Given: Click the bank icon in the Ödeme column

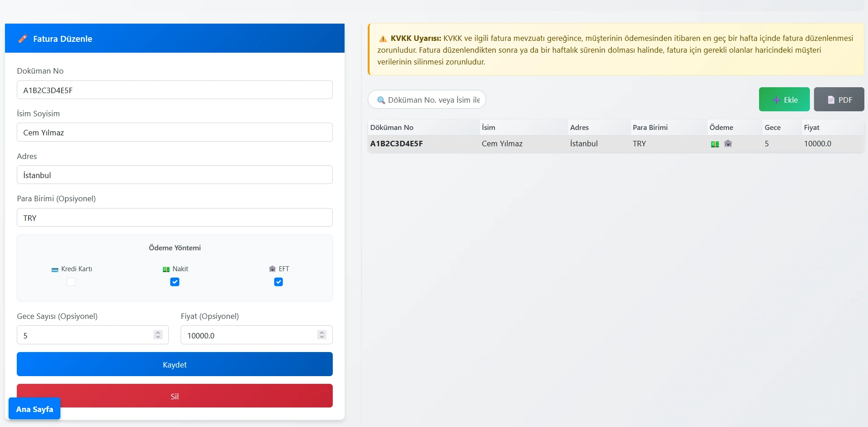Looking at the screenshot, I should click(728, 144).
